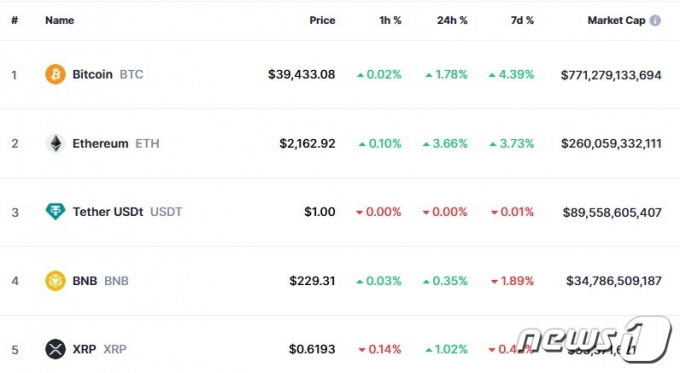Click the black XRP logo icon
Screen dimensions: 680x373
(56, 349)
